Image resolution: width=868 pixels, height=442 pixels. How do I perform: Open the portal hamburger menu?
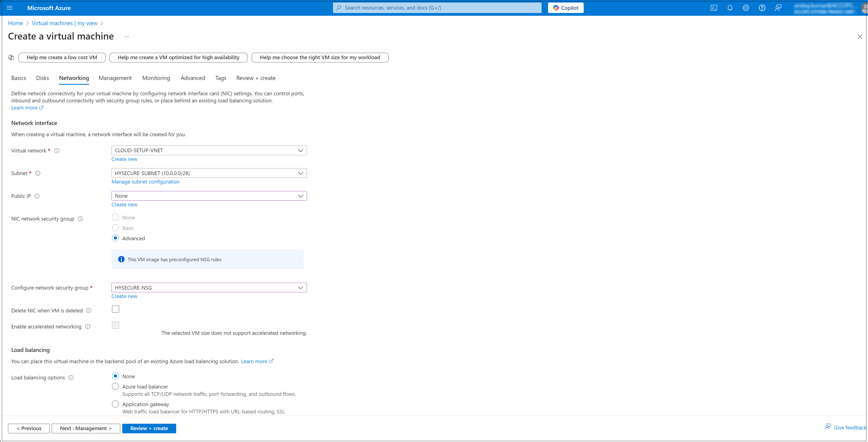pos(10,8)
